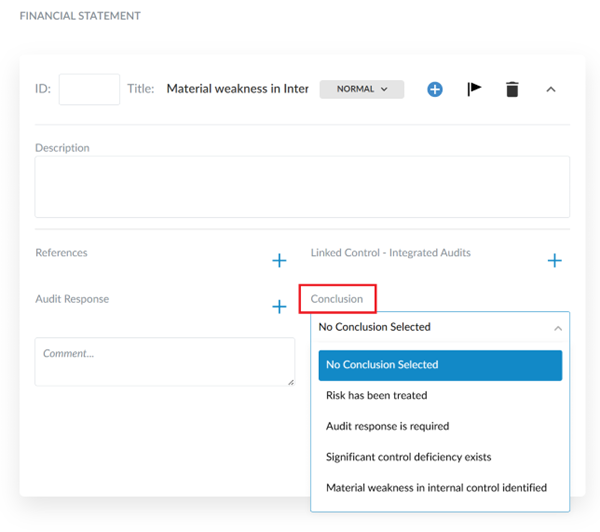Close the Conclusion dropdown field
Screen dimensions: 600x532
pos(440,327)
